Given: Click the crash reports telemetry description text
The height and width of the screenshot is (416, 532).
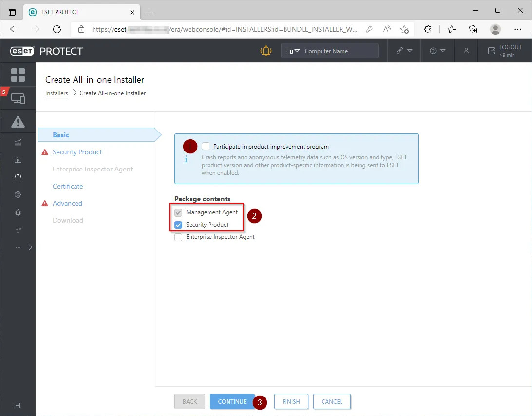Looking at the screenshot, I should [x=304, y=165].
